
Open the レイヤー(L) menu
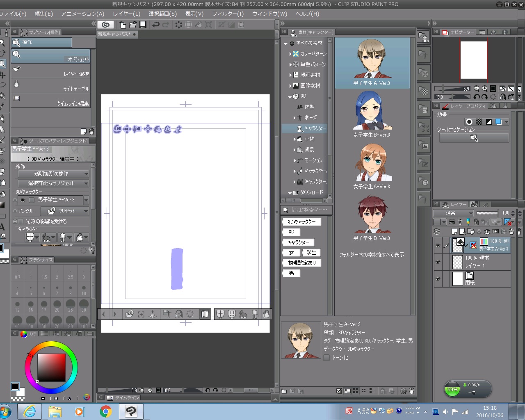click(126, 14)
